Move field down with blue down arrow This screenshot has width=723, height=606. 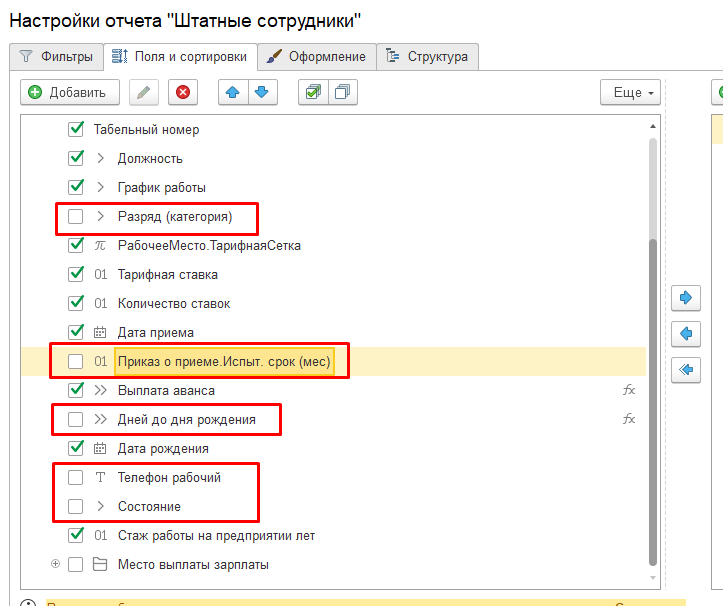[261, 92]
